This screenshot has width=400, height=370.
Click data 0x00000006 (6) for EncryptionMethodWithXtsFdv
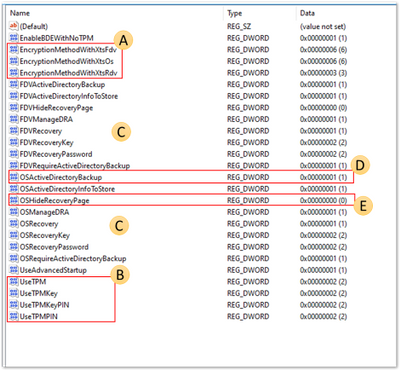323,50
